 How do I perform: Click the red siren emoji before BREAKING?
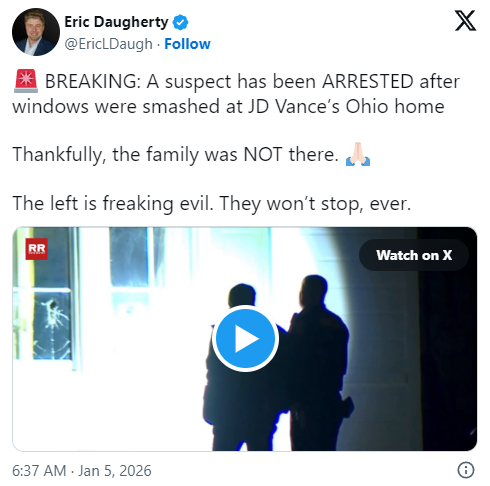click(x=26, y=81)
